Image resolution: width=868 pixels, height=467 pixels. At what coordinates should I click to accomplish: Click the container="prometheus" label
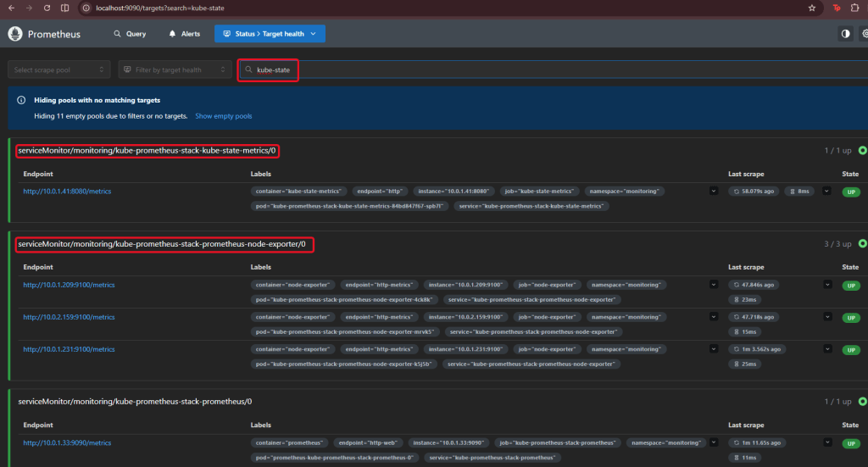[x=289, y=442]
